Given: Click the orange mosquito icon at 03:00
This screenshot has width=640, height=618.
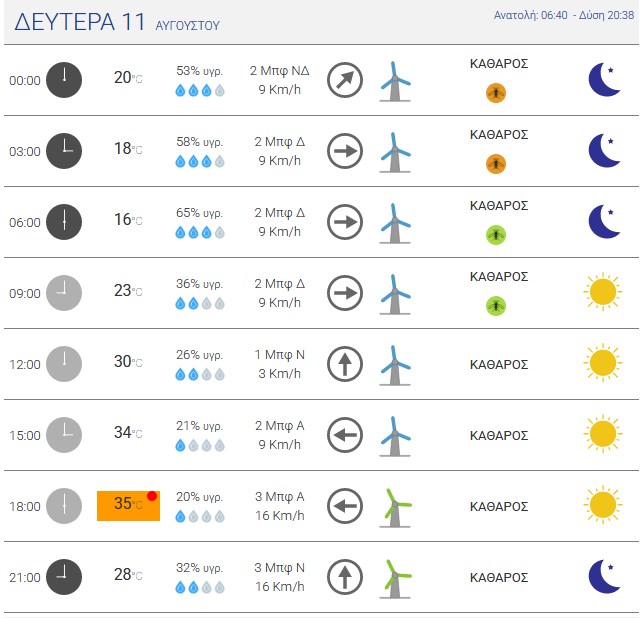Looking at the screenshot, I should (x=496, y=164).
